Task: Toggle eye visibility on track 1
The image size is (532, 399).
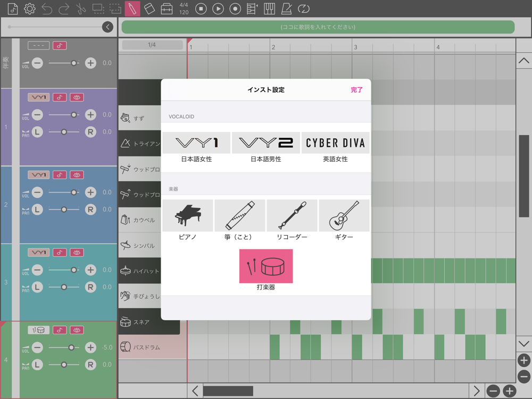Action: point(77,97)
